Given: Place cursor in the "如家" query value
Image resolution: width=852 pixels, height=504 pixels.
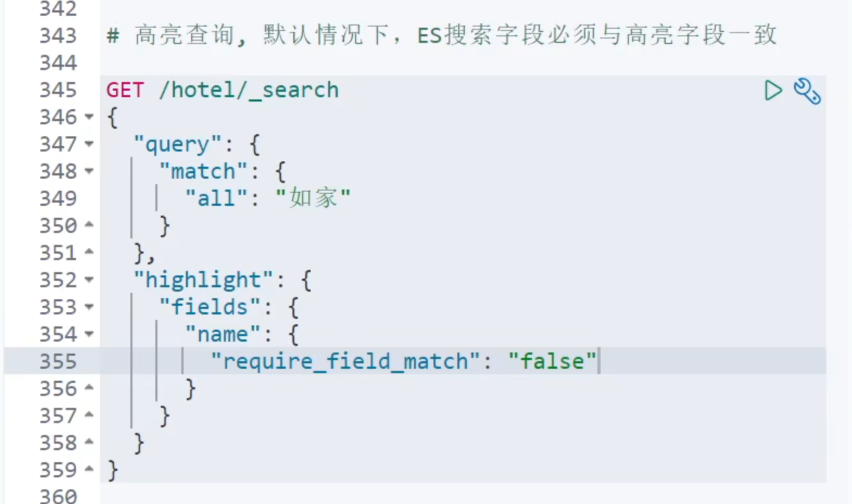Looking at the screenshot, I should click(313, 198).
